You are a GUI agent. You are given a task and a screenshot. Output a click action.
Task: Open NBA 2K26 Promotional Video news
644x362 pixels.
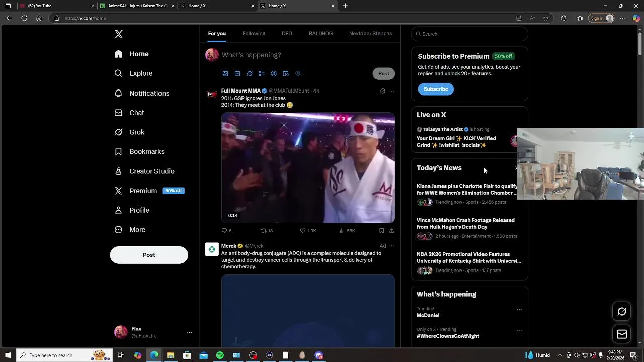[x=469, y=262]
